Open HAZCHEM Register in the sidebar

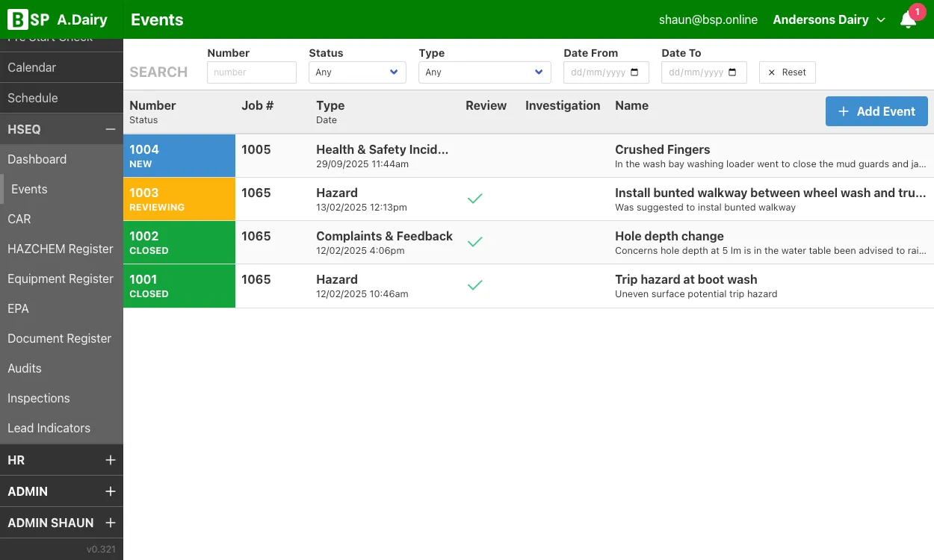pos(61,249)
